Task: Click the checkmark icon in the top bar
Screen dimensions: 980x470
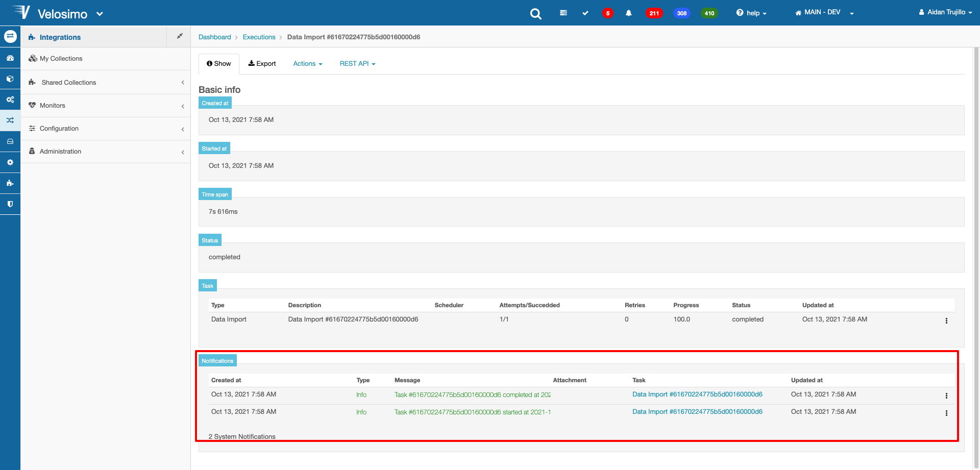Action: tap(585, 13)
